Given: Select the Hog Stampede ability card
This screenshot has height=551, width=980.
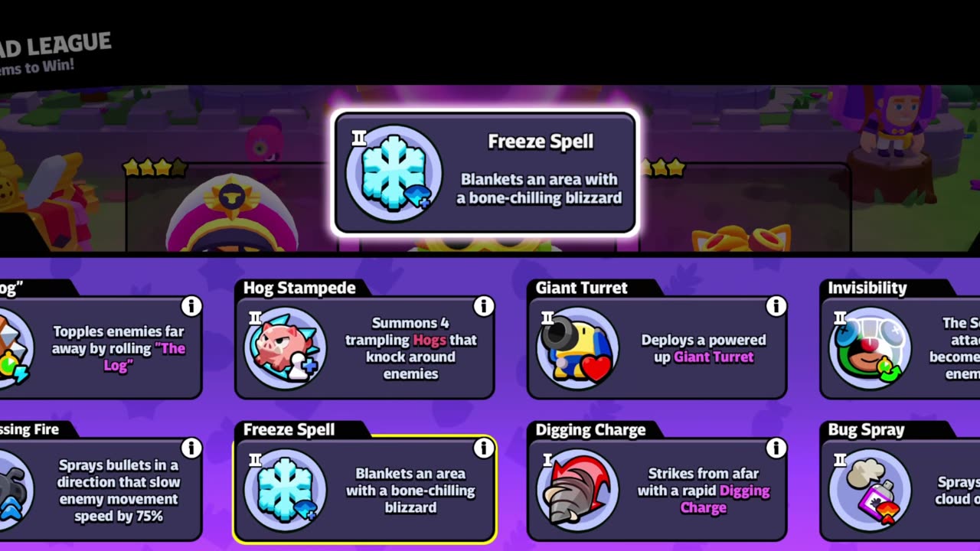Looking at the screenshot, I should 364,339.
